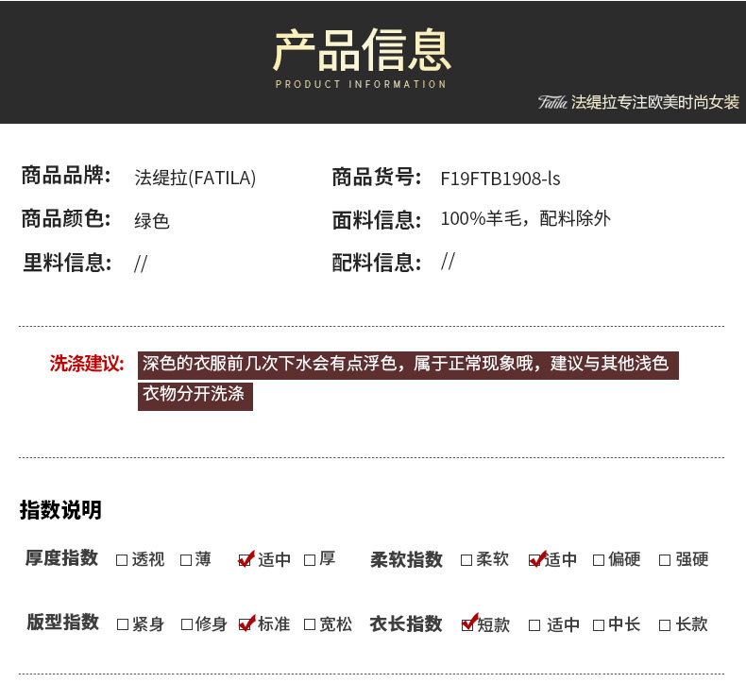Click the Fatila brand logo in header
The width and height of the screenshot is (746, 700).
tap(552, 102)
